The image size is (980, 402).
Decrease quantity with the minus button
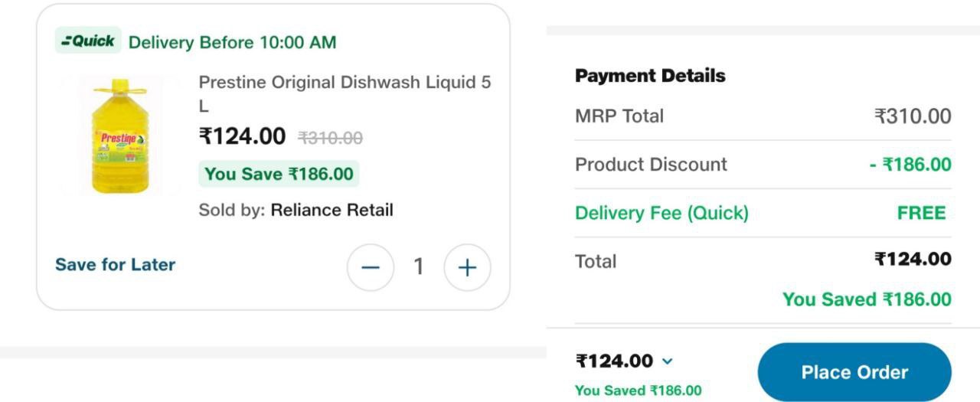(x=371, y=267)
